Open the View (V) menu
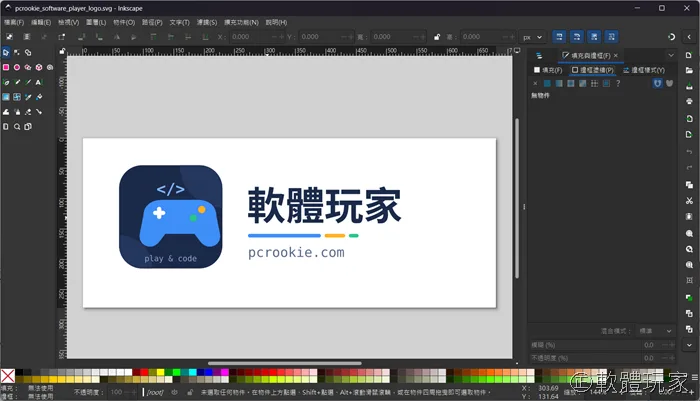700x401 pixels. coord(69,22)
